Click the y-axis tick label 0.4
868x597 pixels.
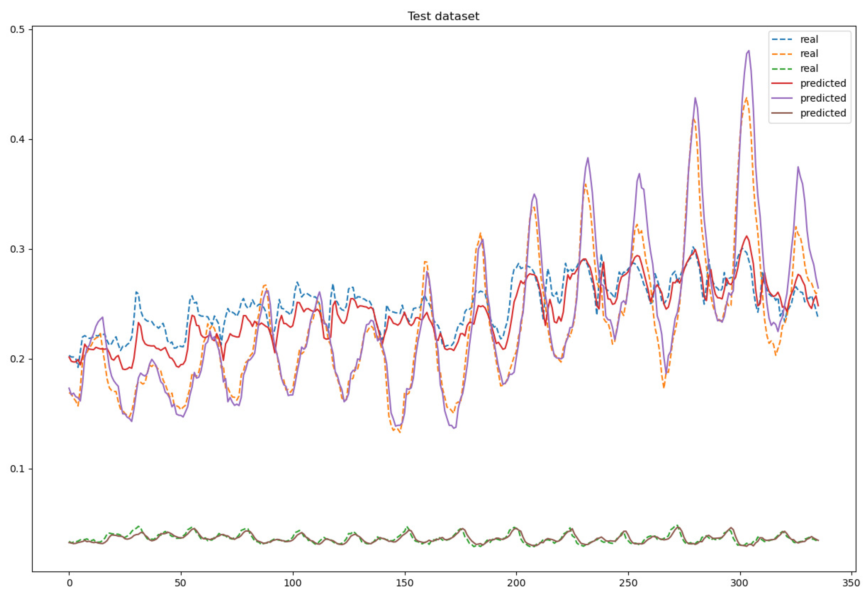18,139
